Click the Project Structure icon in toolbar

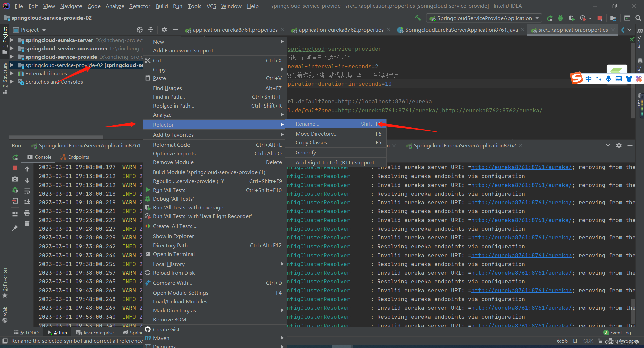(613, 18)
